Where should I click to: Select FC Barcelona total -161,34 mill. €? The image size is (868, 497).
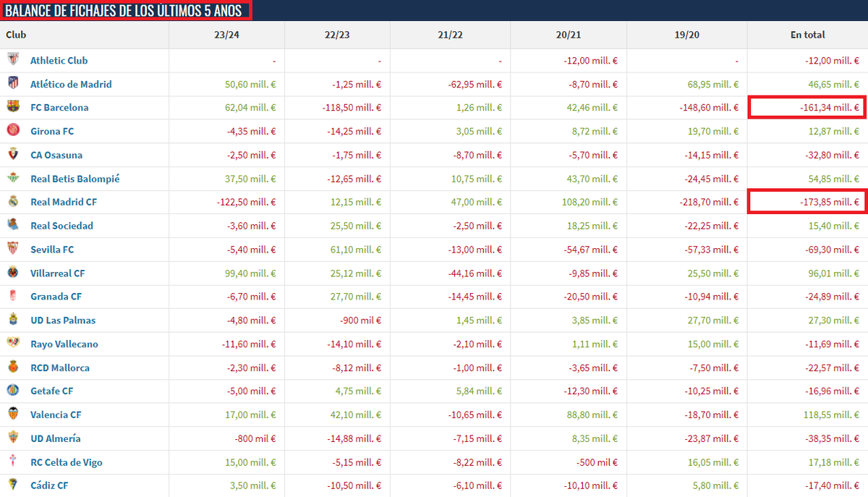click(828, 108)
